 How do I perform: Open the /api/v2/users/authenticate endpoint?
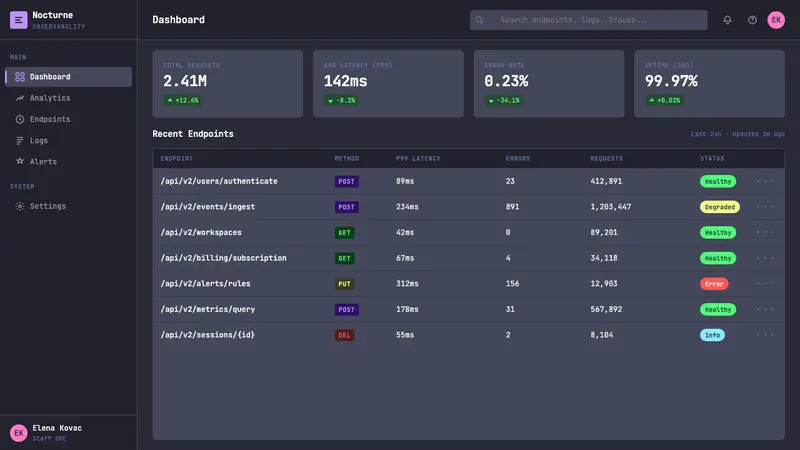click(219, 181)
